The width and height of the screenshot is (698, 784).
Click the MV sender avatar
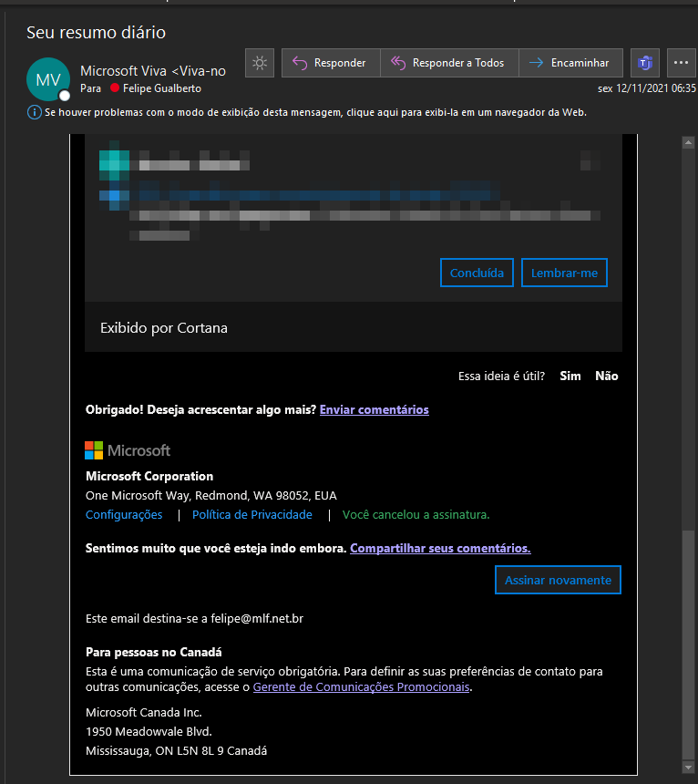[48, 79]
